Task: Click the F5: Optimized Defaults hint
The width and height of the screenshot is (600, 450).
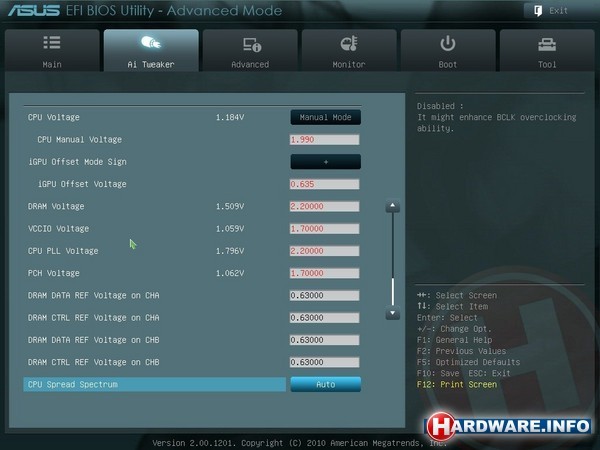Action: (468, 362)
